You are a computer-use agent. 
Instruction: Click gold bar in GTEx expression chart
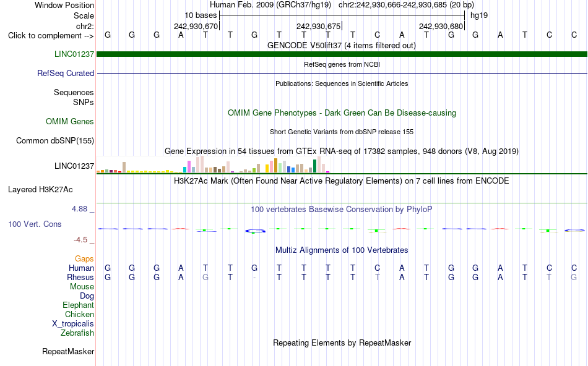[x=275, y=165]
